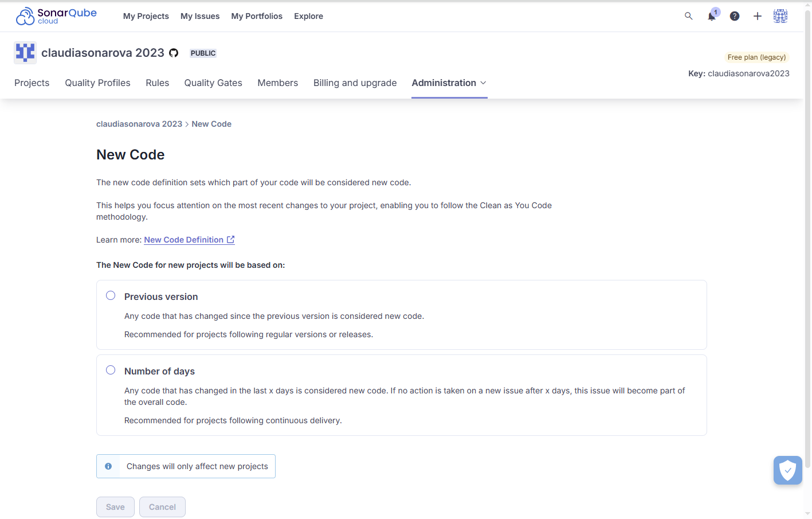Open the help question mark icon
Screen dimensions: 812x519
[x=734, y=16]
